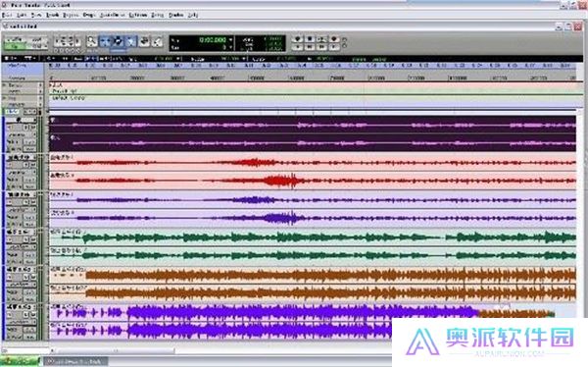The image size is (588, 367).
Task: Select the Grabber hand tool
Action: click(x=131, y=41)
